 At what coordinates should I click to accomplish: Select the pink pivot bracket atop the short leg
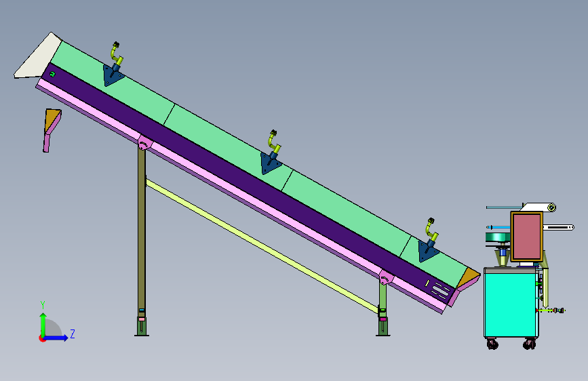tap(386, 278)
